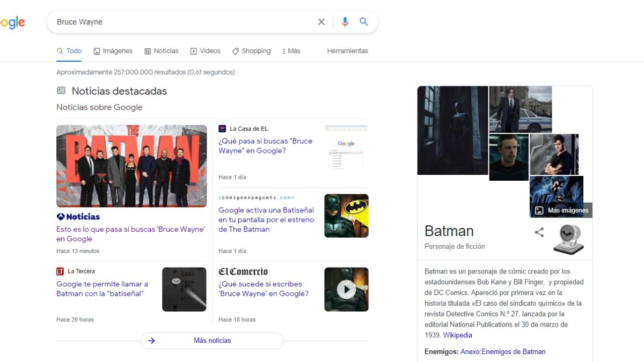This screenshot has height=362, width=644.
Task: Click the arrow icon in Más noticias
Action: 152,341
